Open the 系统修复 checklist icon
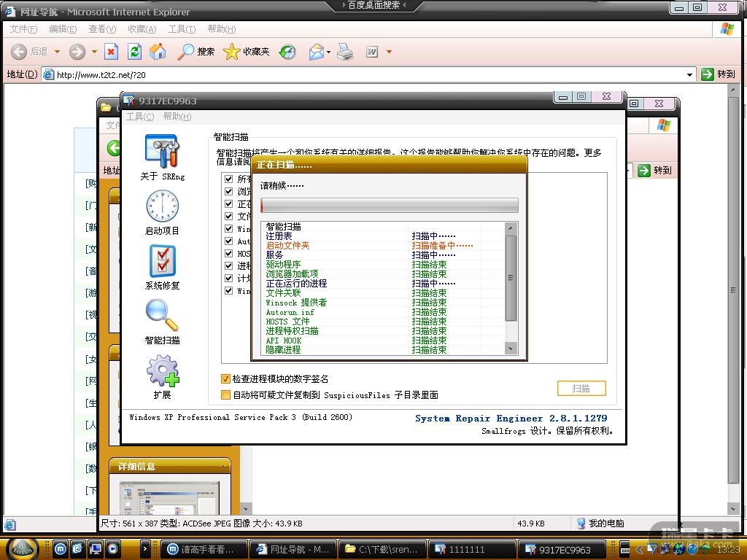Screen dimensions: 747x560 162,261
